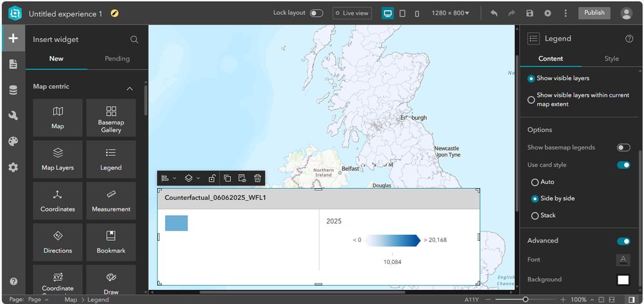Toggle Live view mode

pyautogui.click(x=352, y=13)
